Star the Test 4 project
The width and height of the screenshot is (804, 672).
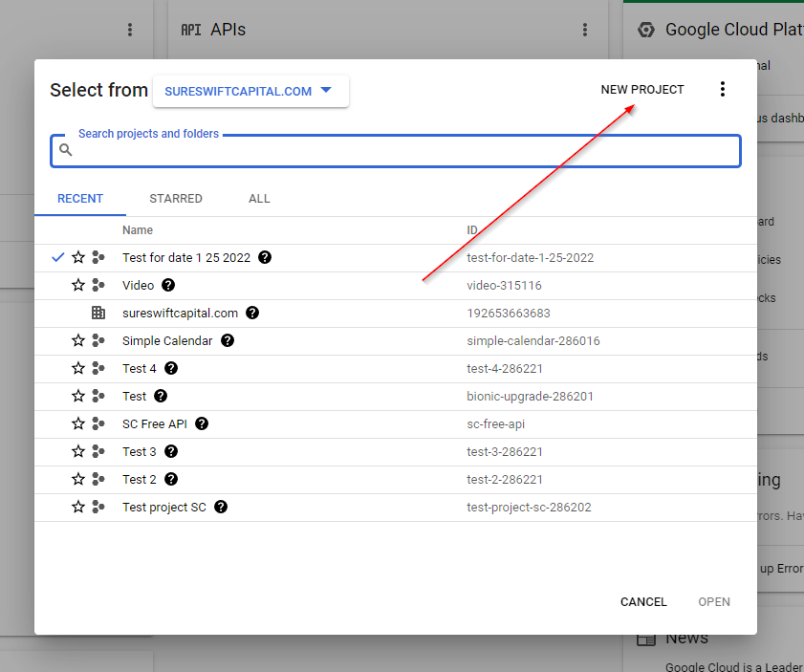[78, 368]
